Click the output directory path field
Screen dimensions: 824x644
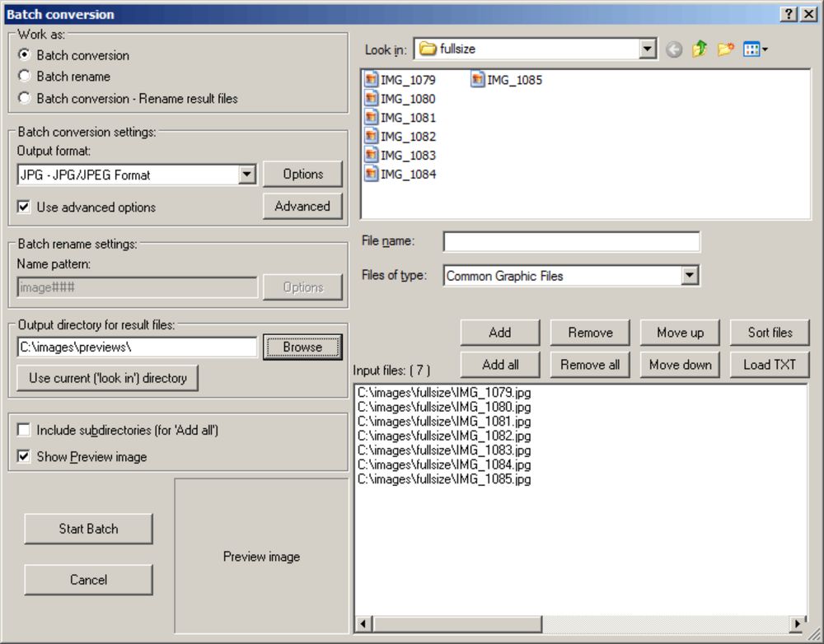(x=137, y=347)
